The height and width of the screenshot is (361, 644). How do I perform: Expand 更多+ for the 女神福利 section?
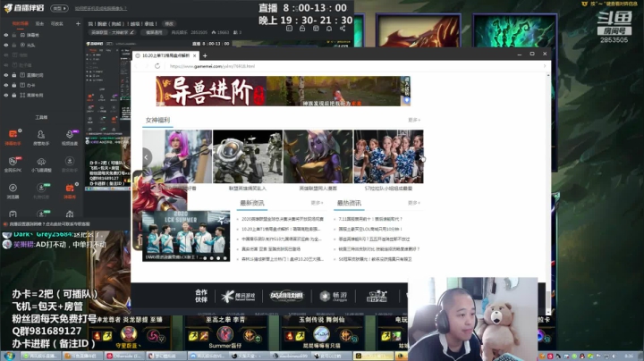click(414, 120)
